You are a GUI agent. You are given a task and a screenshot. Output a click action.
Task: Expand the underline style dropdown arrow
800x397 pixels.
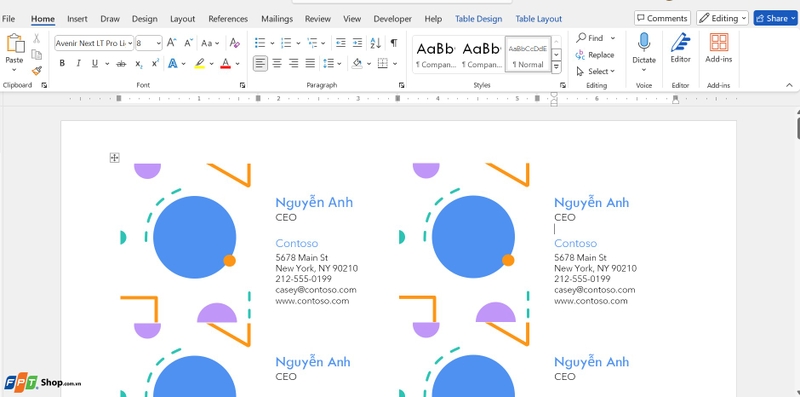107,64
